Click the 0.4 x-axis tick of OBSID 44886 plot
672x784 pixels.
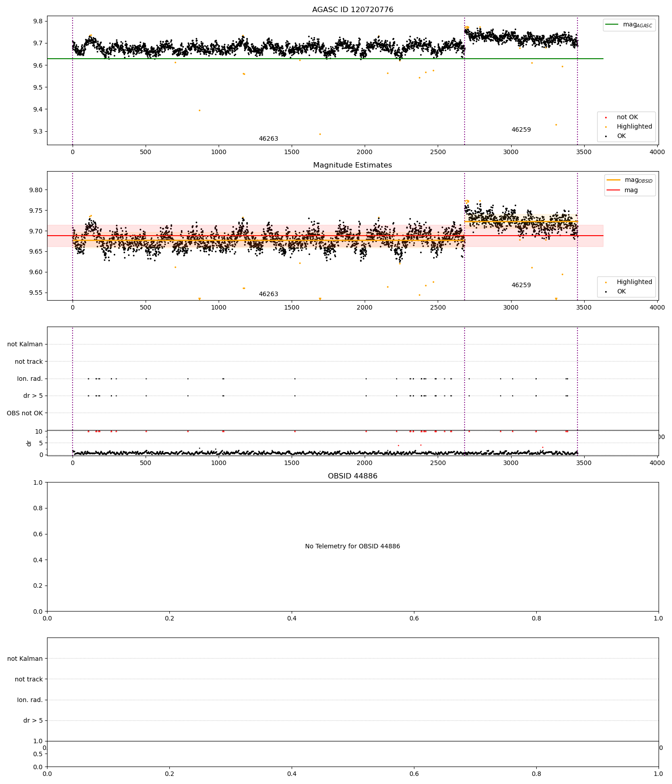tap(292, 618)
